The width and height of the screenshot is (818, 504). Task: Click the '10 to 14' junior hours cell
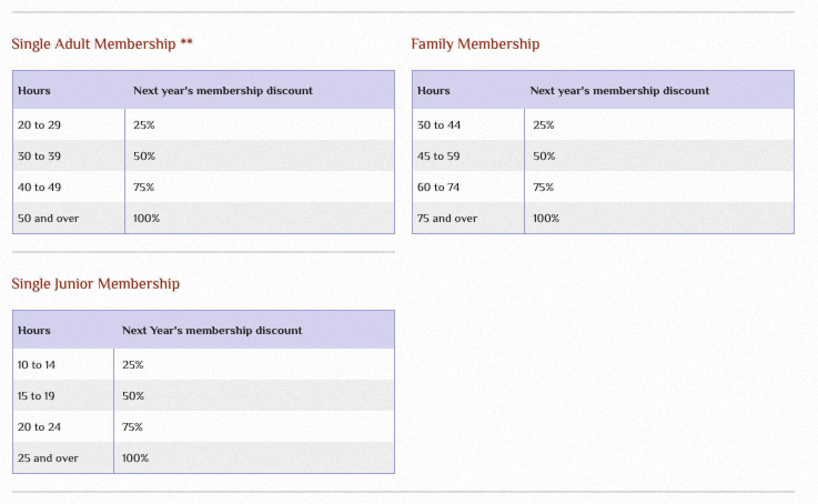pyautogui.click(x=36, y=365)
